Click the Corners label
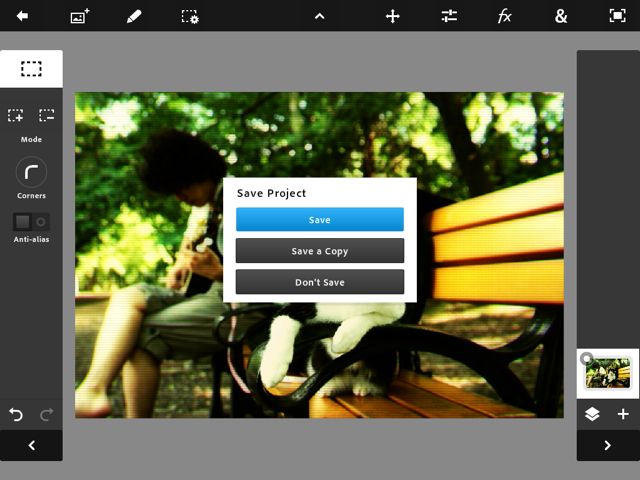 31,196
